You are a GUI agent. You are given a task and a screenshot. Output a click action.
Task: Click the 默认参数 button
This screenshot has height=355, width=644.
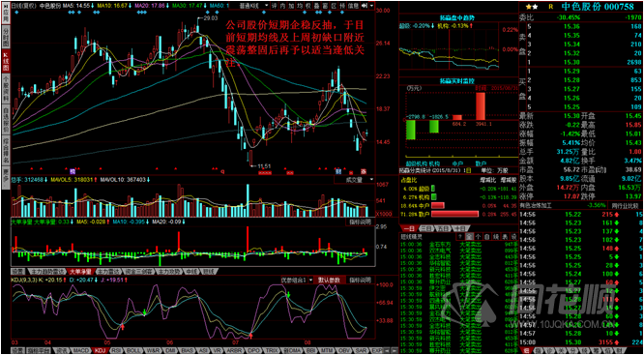coord(330,280)
